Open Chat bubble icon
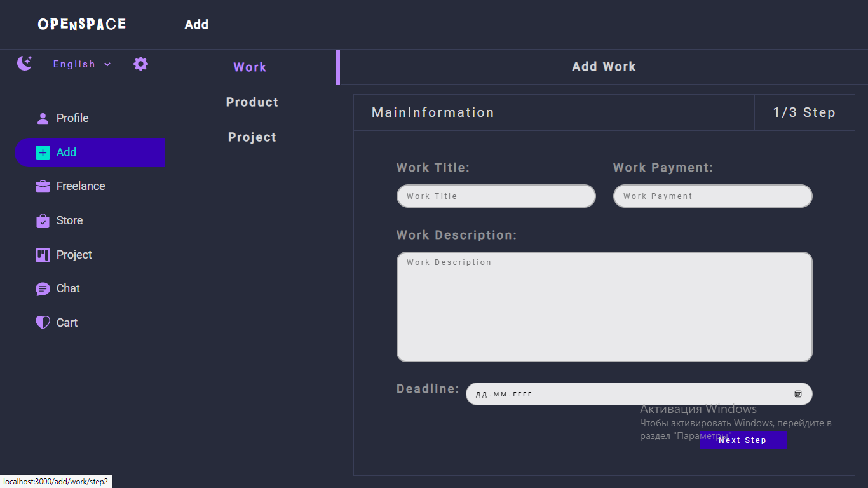Viewport: 868px width, 488px height. click(x=43, y=289)
